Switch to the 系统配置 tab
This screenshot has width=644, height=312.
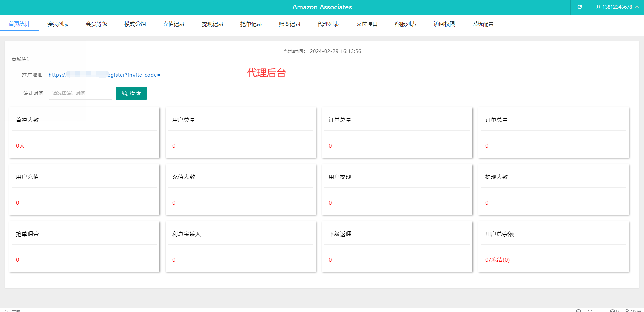[483, 24]
